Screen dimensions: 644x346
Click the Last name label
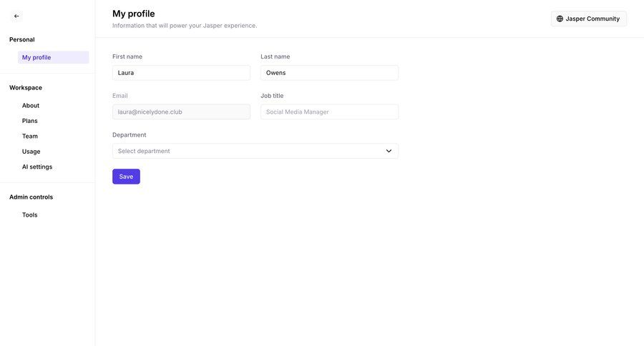tap(275, 56)
